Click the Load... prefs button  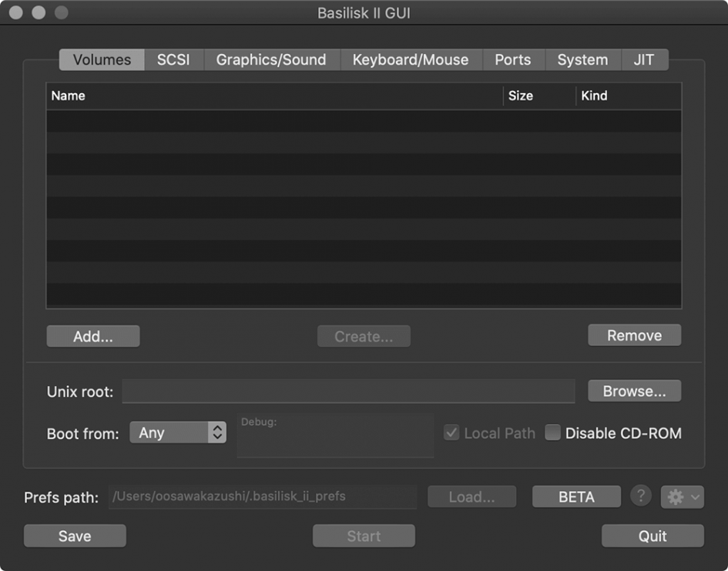[x=471, y=497]
